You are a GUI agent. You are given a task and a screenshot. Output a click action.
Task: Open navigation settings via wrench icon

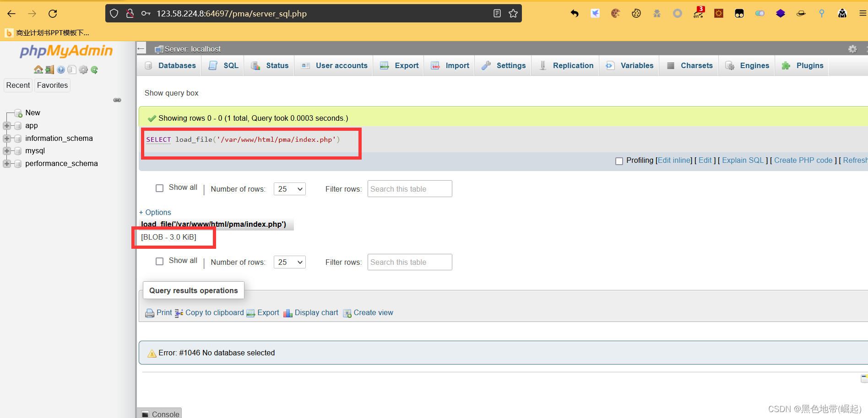click(83, 70)
